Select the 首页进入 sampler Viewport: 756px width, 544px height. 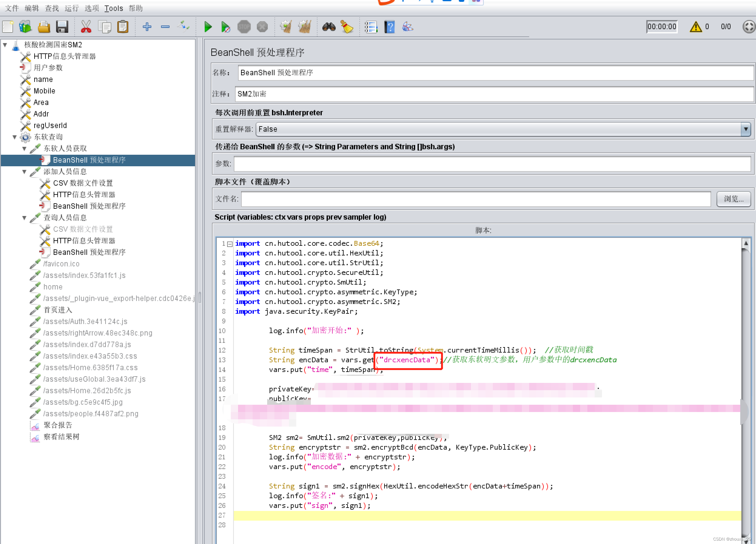[x=58, y=310]
